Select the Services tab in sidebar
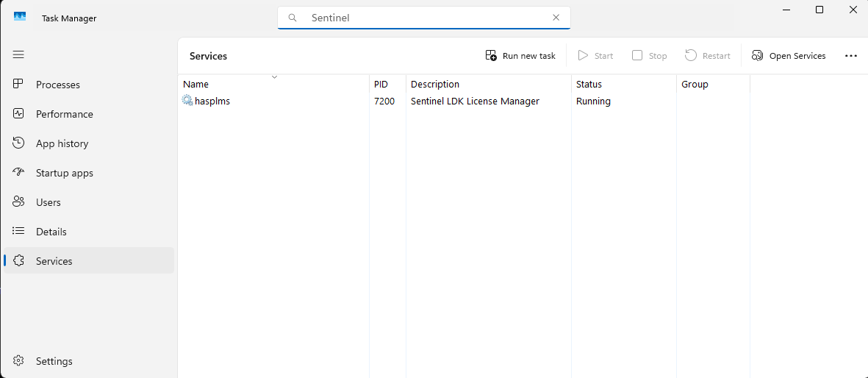The width and height of the screenshot is (868, 378). point(54,261)
